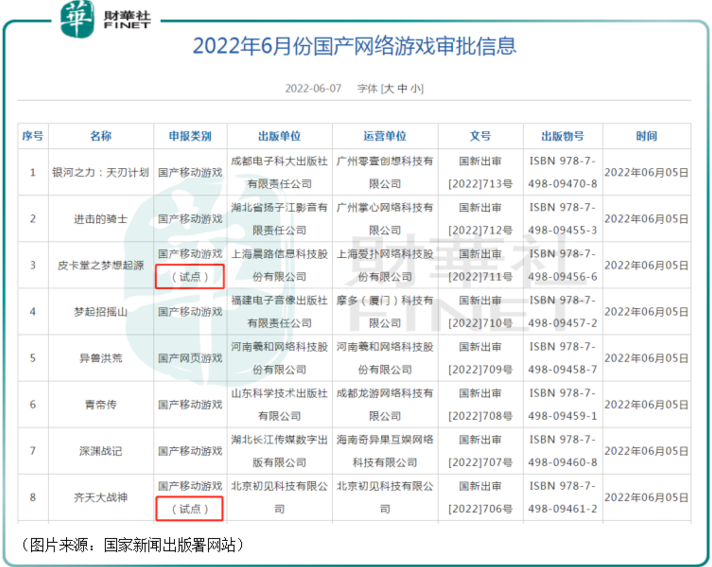Click the 2022年6月份国产网络游戏审批信息 title
Viewport: 712px width, 567px height.
(x=355, y=46)
